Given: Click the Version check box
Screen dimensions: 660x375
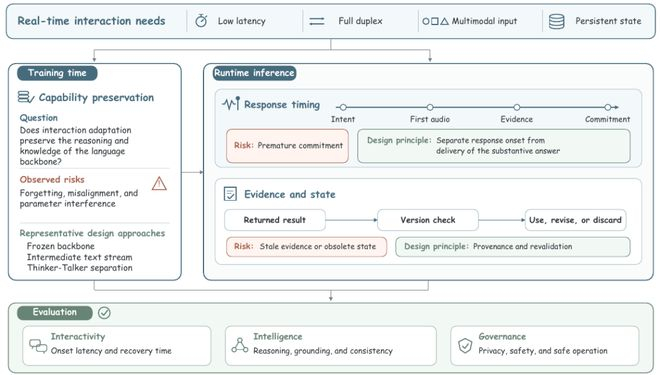Looking at the screenshot, I should pos(428,220).
